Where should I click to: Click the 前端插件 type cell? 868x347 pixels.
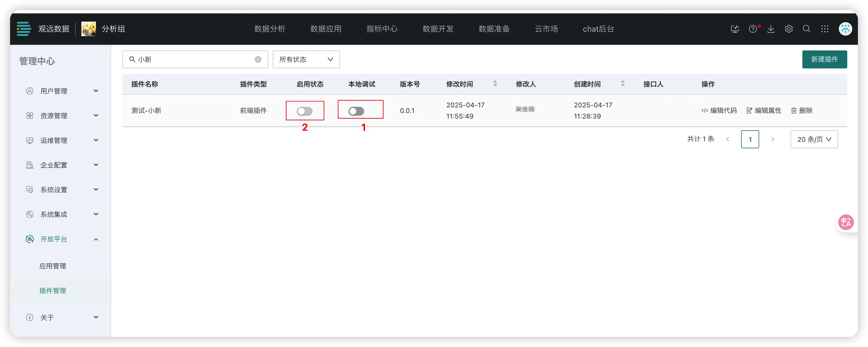[x=253, y=111]
